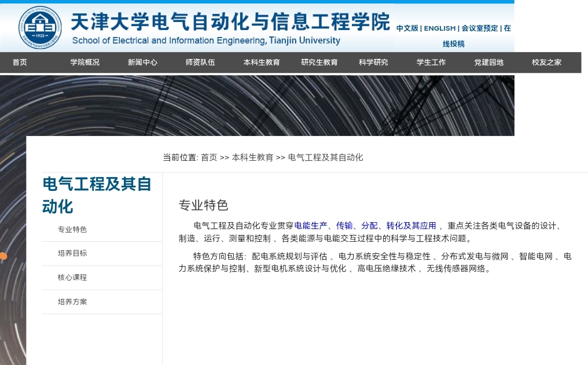Click the Tianjin University school emblem logo

39,26
